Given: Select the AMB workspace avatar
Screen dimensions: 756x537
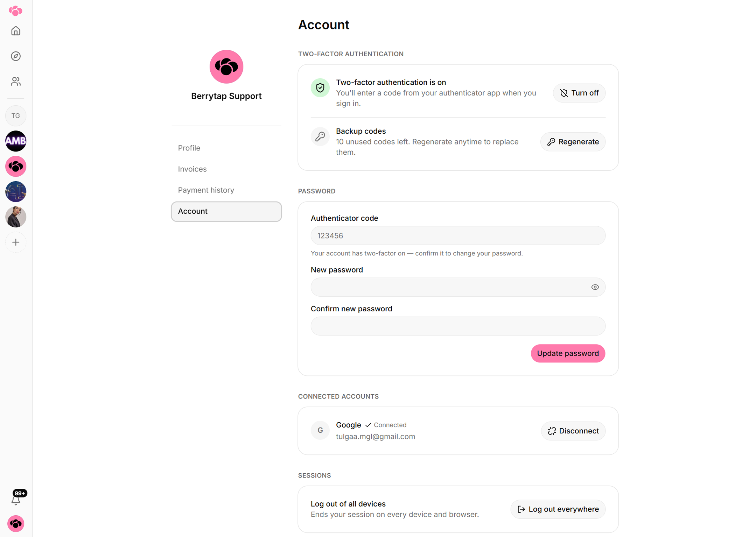Looking at the screenshot, I should click(x=16, y=141).
